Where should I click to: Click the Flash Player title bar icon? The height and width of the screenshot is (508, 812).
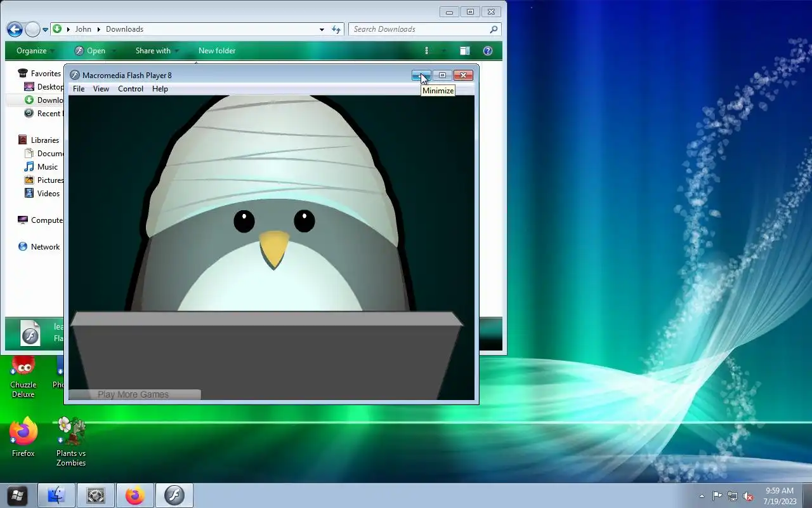tap(75, 75)
